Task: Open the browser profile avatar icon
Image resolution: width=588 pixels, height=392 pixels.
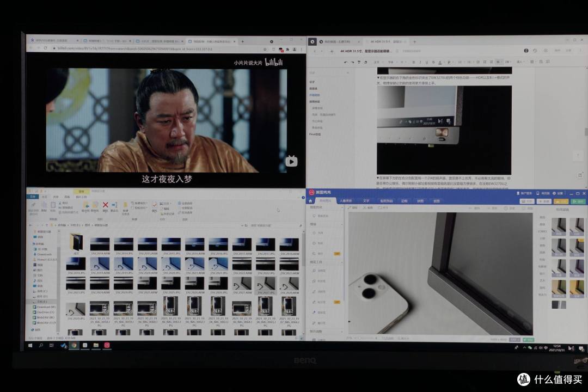Action: 295,49
